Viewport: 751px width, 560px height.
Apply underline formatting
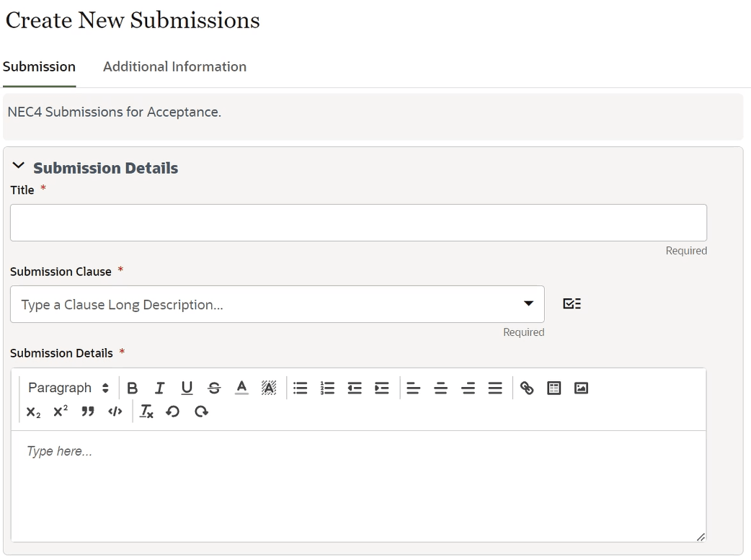187,388
